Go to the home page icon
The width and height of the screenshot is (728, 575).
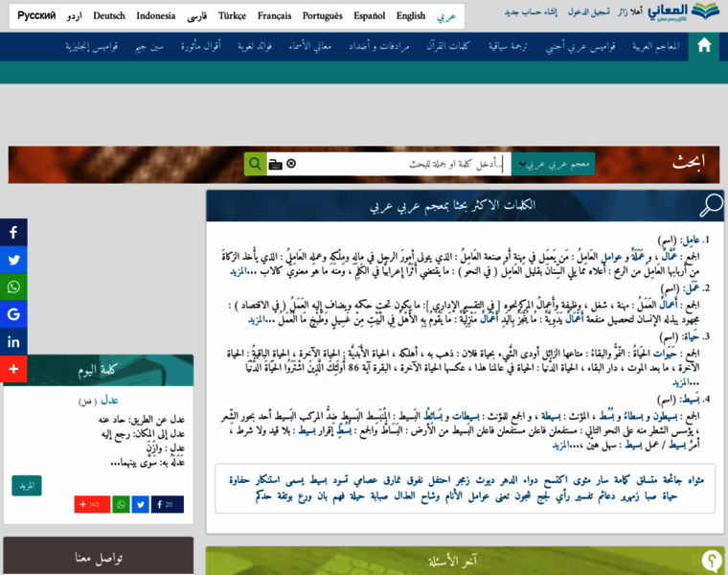(704, 46)
